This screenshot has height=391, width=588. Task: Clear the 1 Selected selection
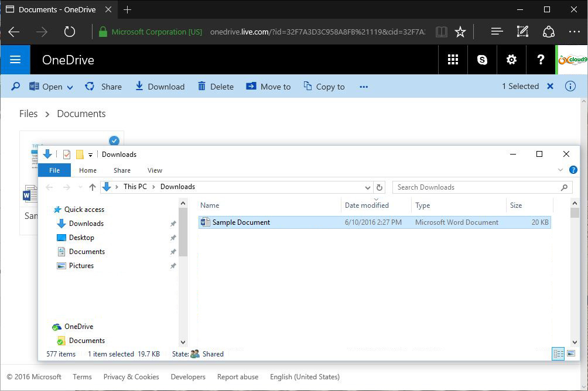coord(550,86)
